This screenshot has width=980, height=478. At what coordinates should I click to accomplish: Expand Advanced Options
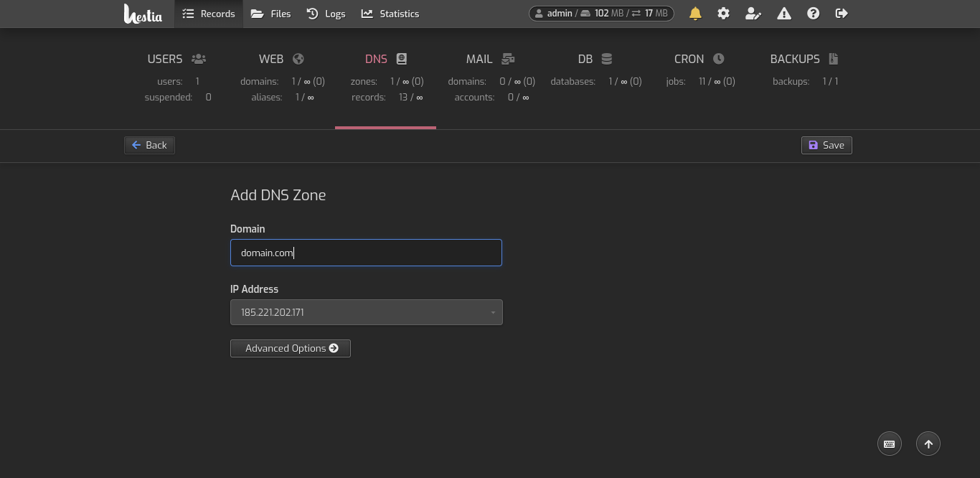[x=291, y=348]
